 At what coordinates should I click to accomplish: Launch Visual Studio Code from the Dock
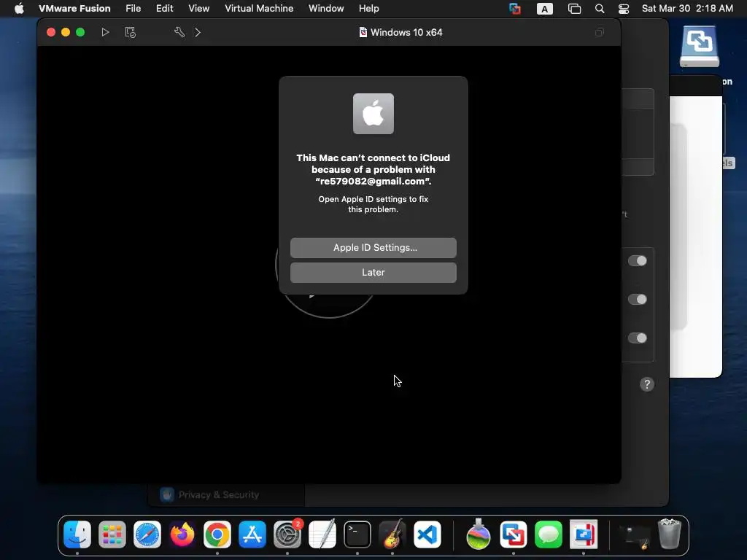pos(427,534)
